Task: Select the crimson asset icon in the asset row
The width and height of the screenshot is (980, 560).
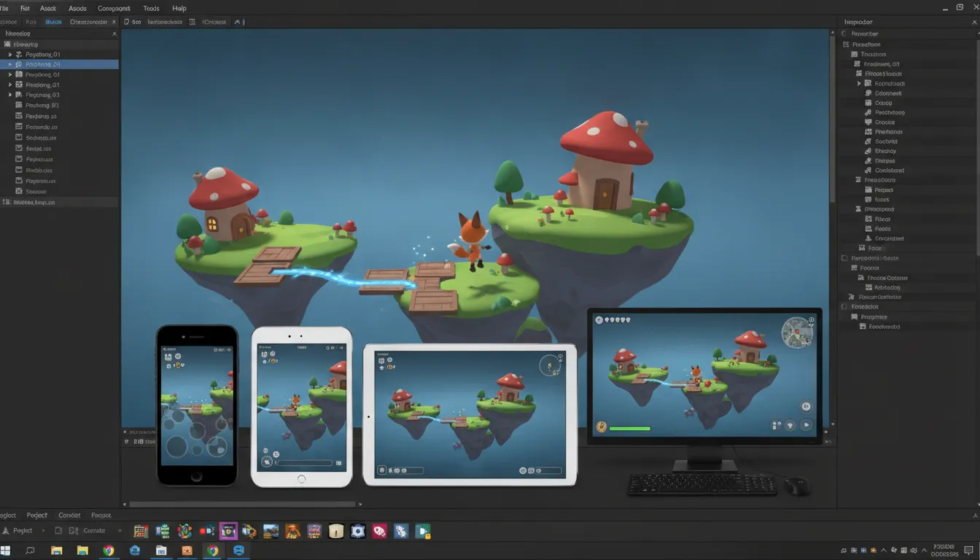Action: tap(379, 531)
